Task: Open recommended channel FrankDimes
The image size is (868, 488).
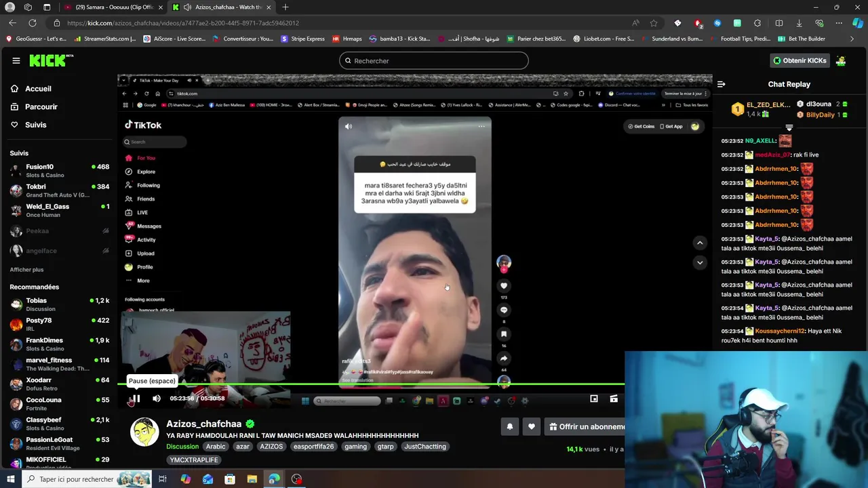Action: click(60, 344)
